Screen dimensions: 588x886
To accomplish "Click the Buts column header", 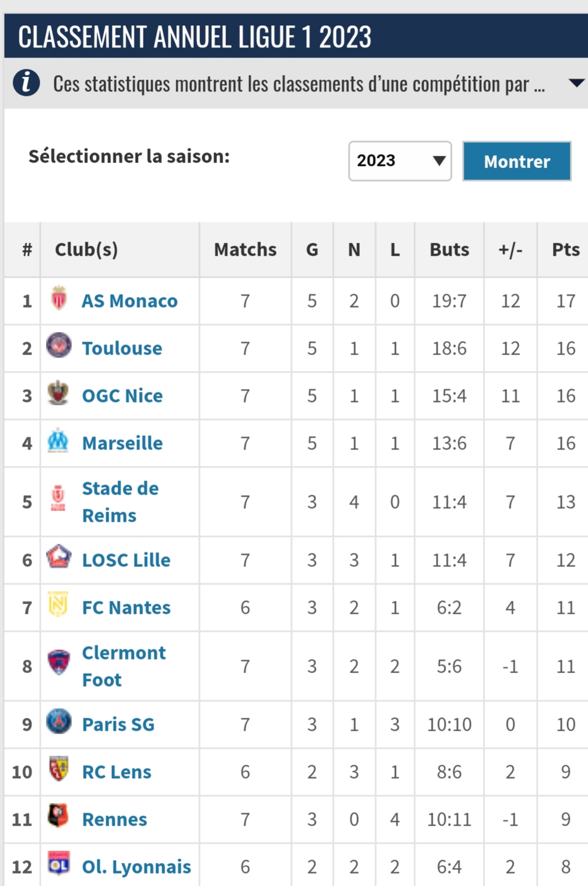I will [449, 250].
